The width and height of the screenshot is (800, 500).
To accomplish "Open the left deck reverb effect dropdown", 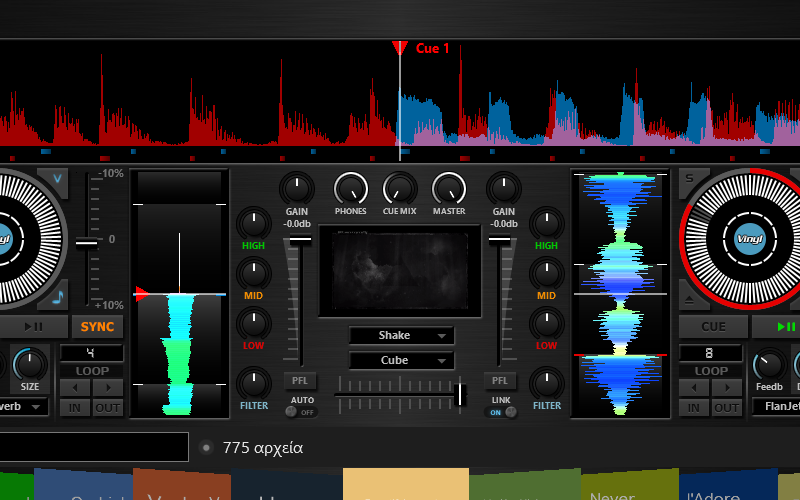I will click(22, 407).
